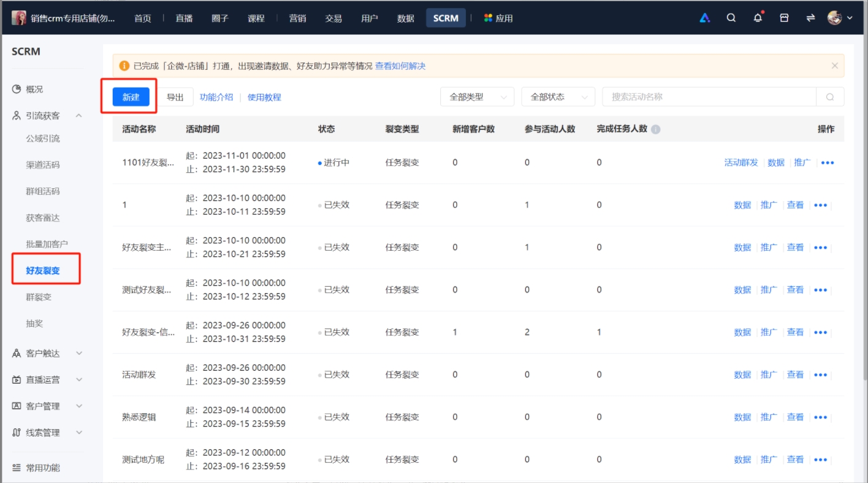Open 查看如何解决 link in the notice banner

coord(400,66)
